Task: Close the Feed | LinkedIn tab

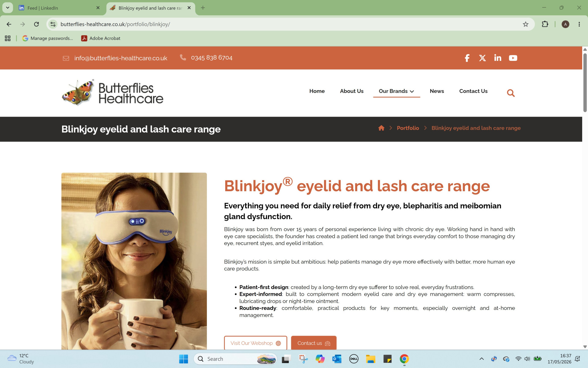Action: point(98,8)
